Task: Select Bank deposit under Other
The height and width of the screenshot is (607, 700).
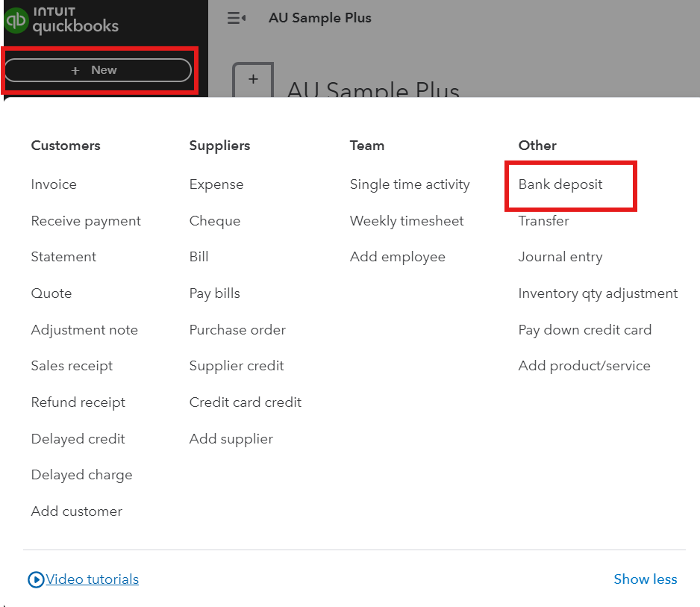Action: point(560,184)
